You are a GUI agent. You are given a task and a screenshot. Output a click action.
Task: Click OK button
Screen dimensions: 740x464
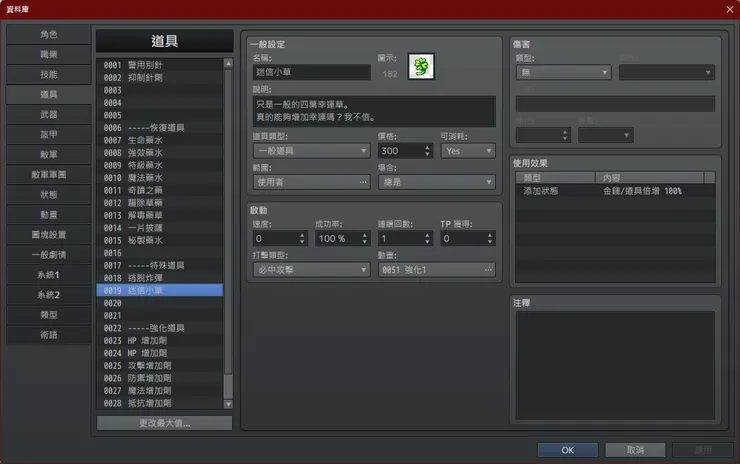pos(568,450)
